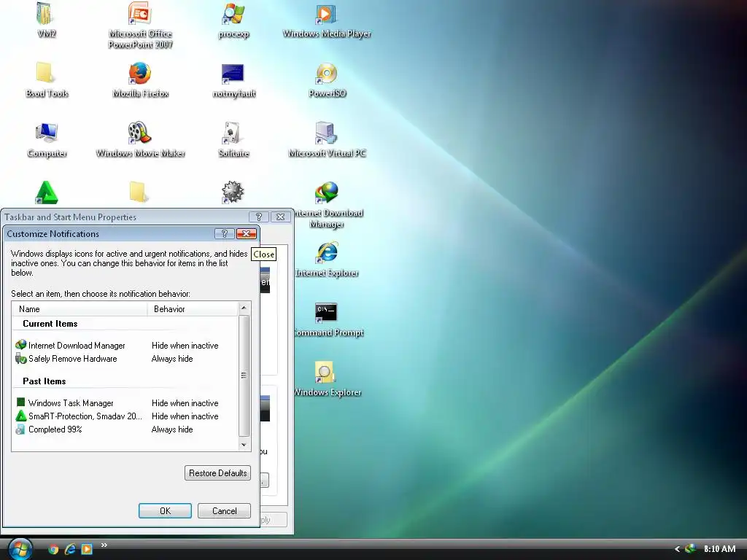The width and height of the screenshot is (747, 560).
Task: Change Completed 99% 'Always hide' behavior
Action: pos(172,429)
